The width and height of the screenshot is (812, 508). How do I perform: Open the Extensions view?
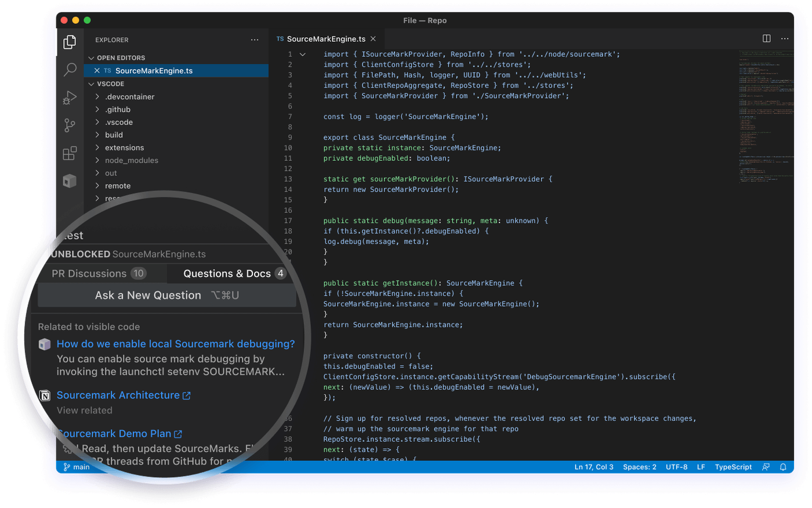click(70, 153)
